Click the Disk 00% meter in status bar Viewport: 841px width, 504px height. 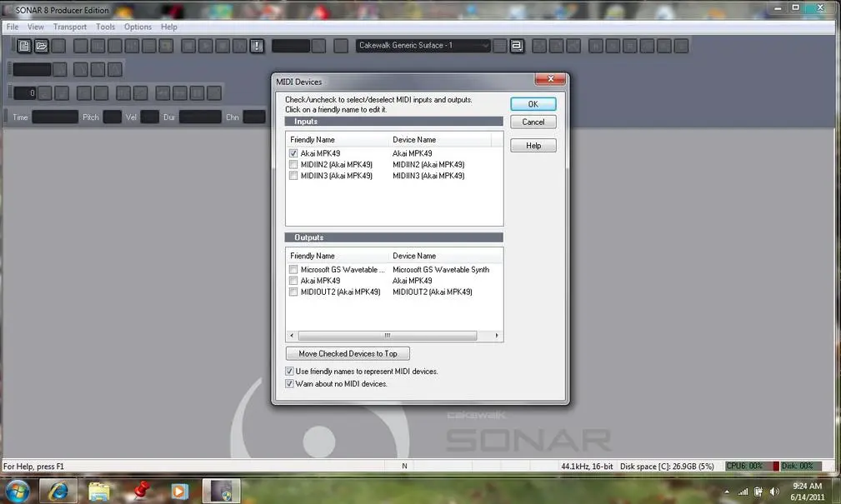click(801, 466)
